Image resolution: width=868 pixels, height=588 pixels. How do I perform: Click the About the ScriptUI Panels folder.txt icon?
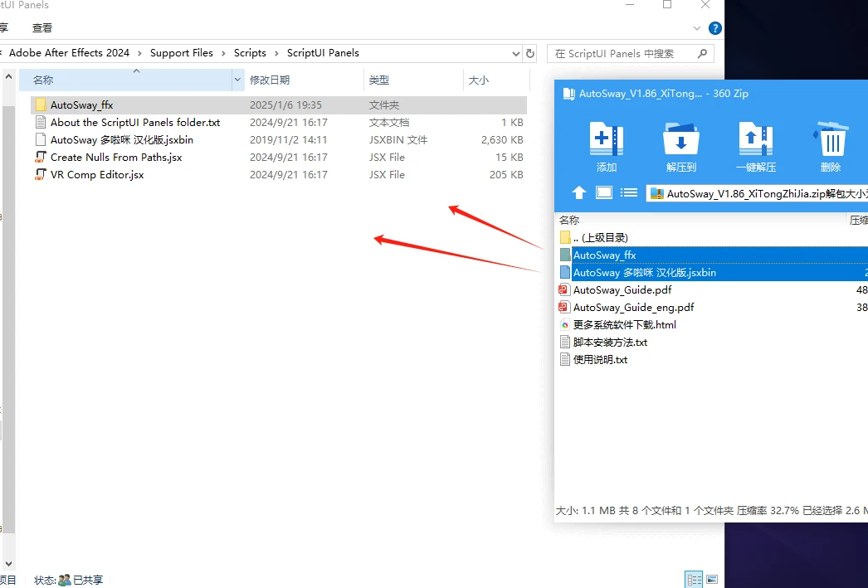pos(41,122)
